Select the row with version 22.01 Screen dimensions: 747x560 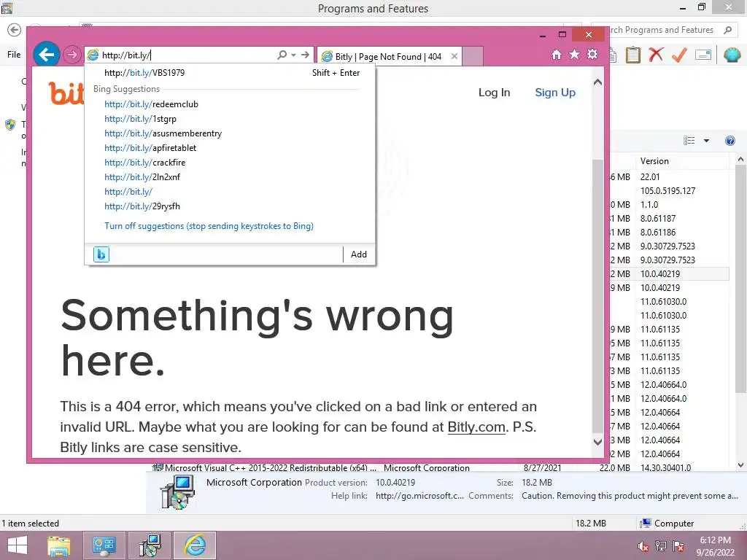pyautogui.click(x=670, y=177)
